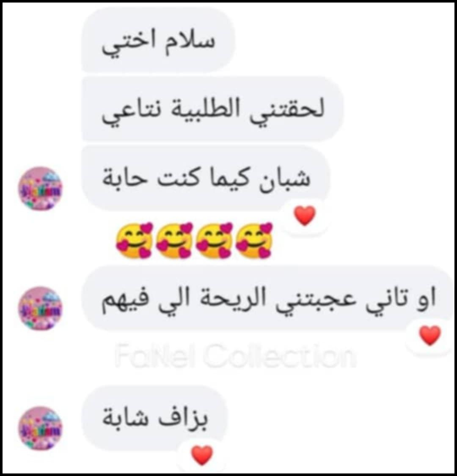Select the 'لحقتني الطلبية نتاعي' message bubble
Image resolution: width=457 pixels, height=476 pixels.
[x=212, y=109]
